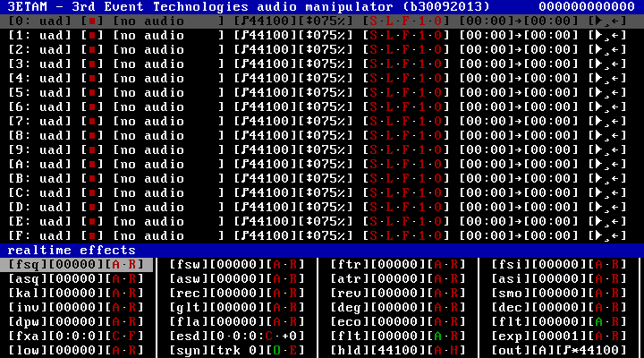This screenshot has width=644, height=358.
Task: Edit the 0:0:0 value of the fxa effect
Action: (76, 337)
